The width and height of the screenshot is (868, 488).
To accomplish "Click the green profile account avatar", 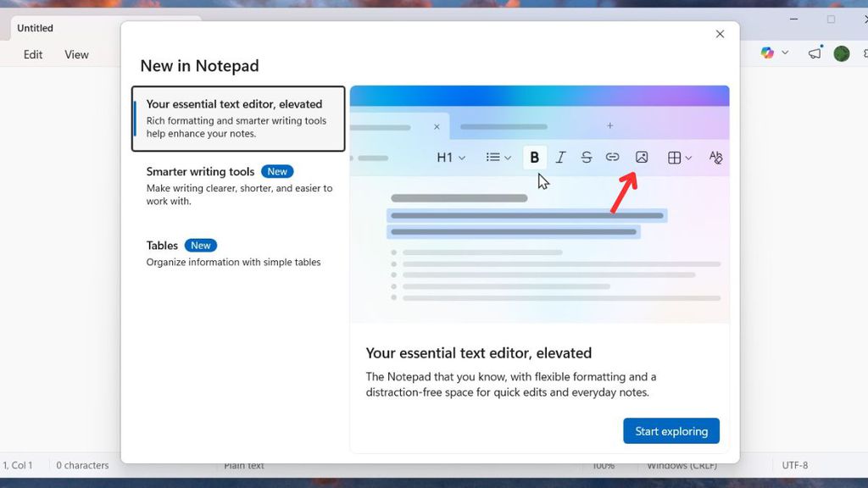I will point(841,53).
